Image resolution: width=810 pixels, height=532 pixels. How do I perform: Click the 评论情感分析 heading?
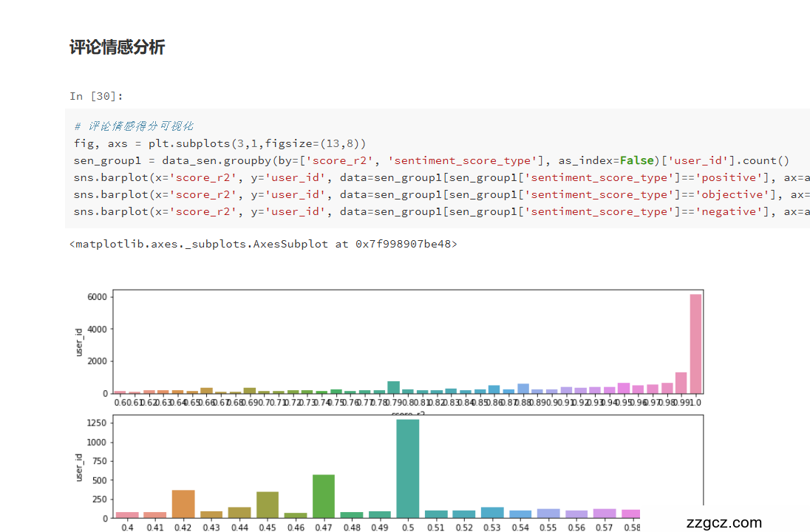click(x=117, y=48)
